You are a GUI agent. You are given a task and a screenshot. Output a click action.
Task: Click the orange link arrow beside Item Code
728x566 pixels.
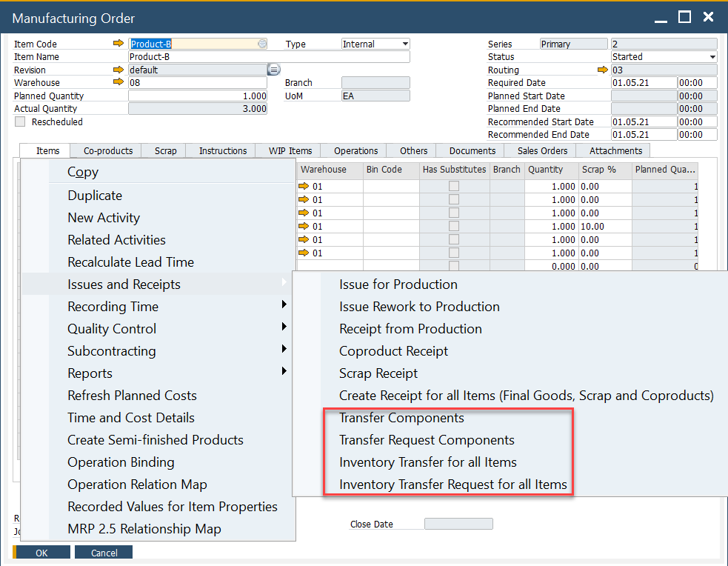coord(119,43)
